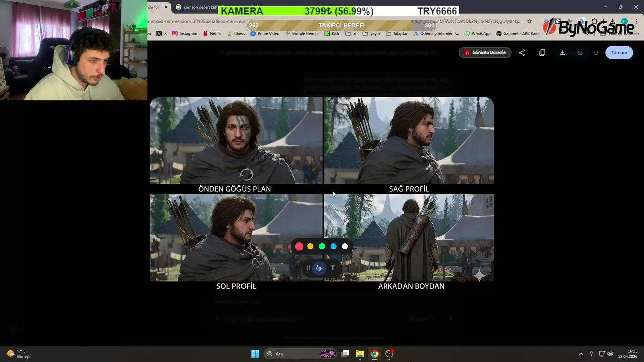This screenshot has height=362, width=644.
Task: Open the X bookmark
Action: pos(162,34)
